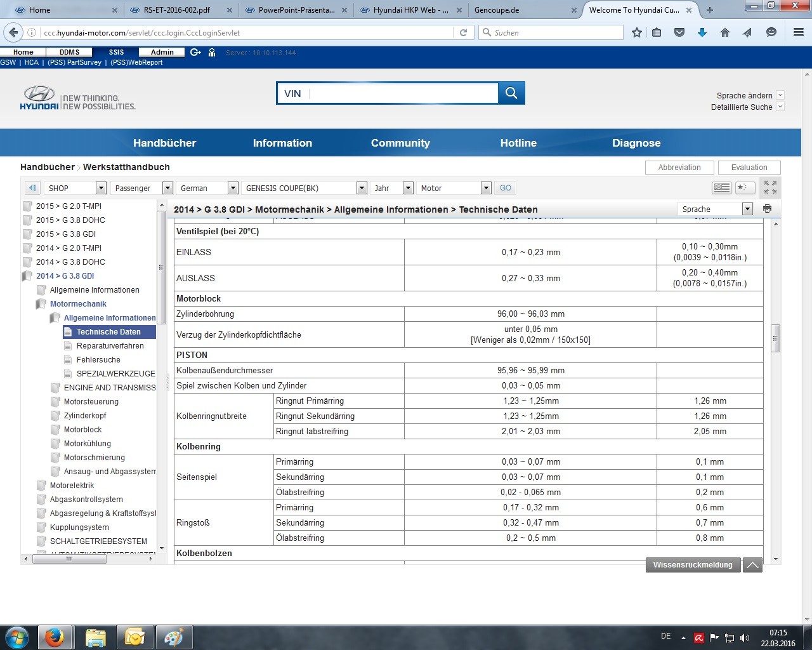This screenshot has width=812, height=650.
Task: Open the Handbücher menu
Action: 164,143
